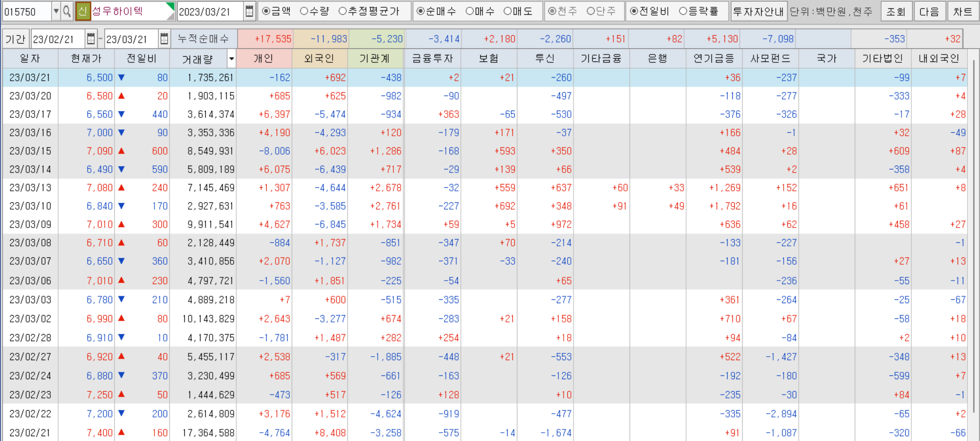Open the 거래량 column dropdown arrow
Screen dimensions: 980x441
pyautogui.click(x=231, y=59)
